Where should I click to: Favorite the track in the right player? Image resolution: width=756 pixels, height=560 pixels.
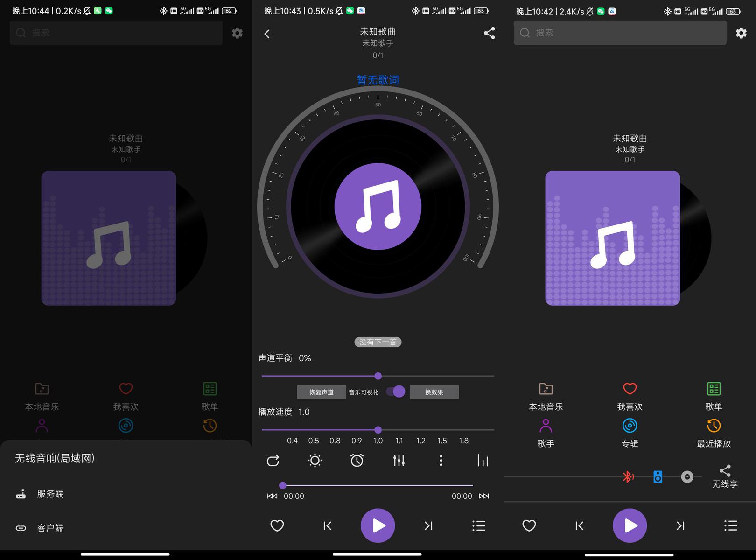[x=529, y=526]
